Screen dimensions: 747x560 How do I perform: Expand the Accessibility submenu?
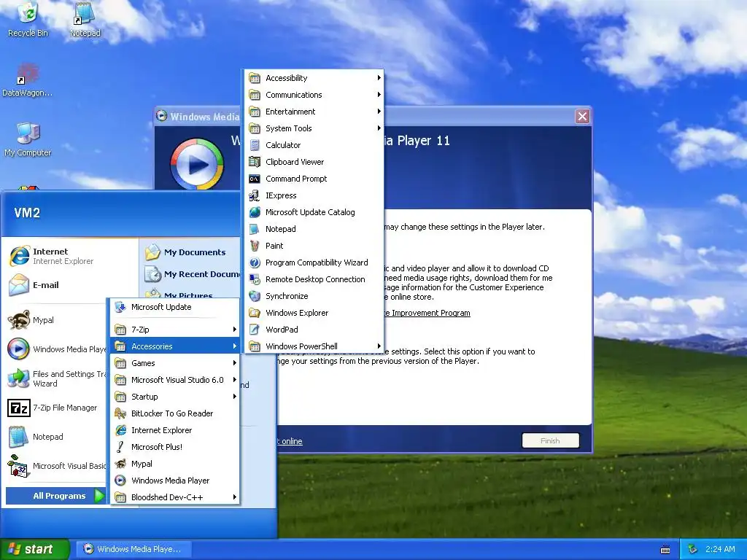pyautogui.click(x=314, y=78)
